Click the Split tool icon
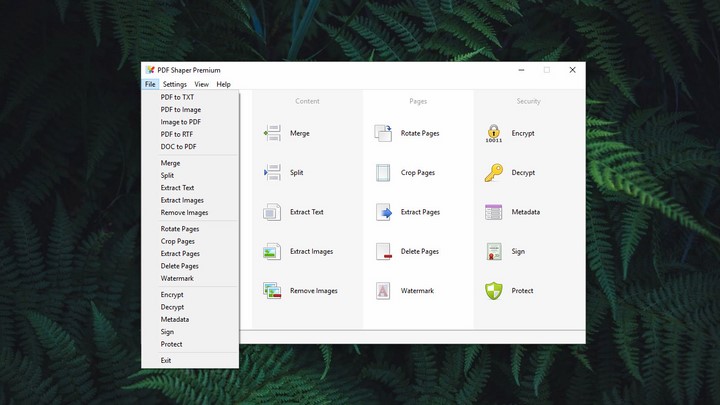The width and height of the screenshot is (720, 405). point(272,173)
